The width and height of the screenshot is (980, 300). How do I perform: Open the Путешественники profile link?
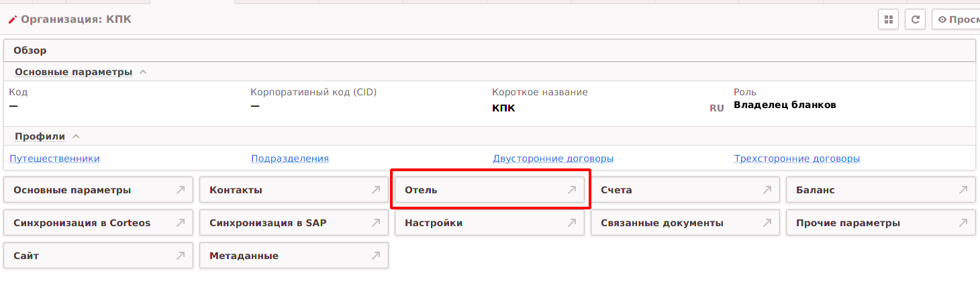pyautogui.click(x=54, y=158)
